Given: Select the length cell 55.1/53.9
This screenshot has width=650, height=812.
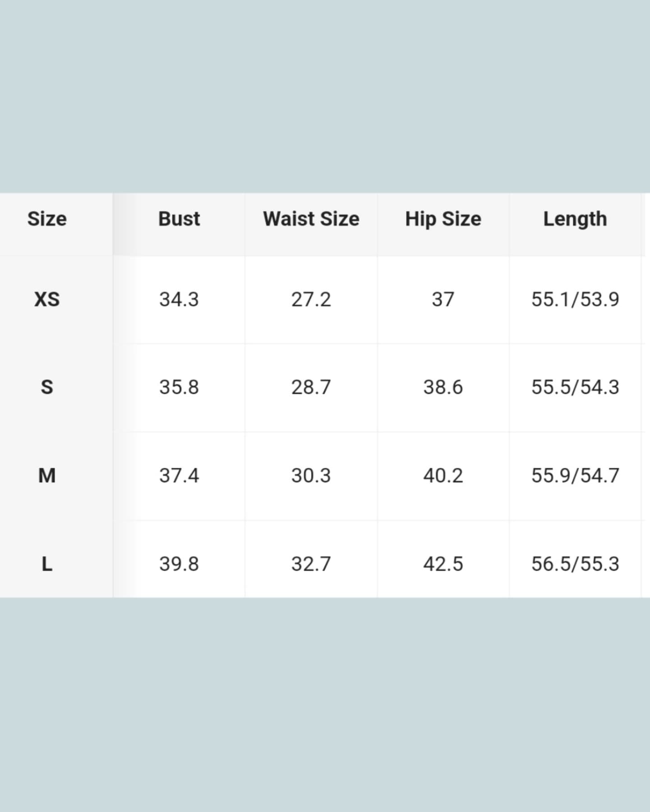Looking at the screenshot, I should (x=575, y=300).
